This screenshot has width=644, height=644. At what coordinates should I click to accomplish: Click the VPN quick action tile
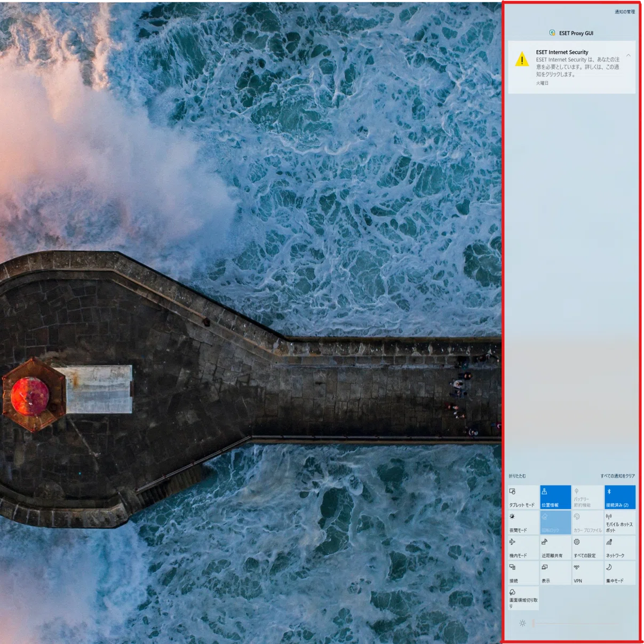pos(587,573)
